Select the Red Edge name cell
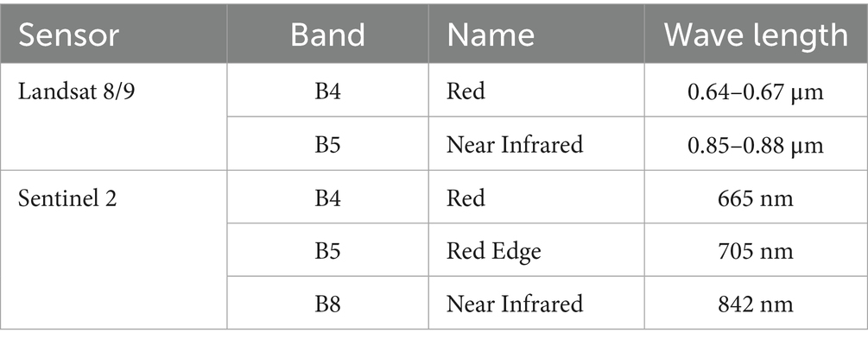This screenshot has height=345, width=868. [536, 250]
